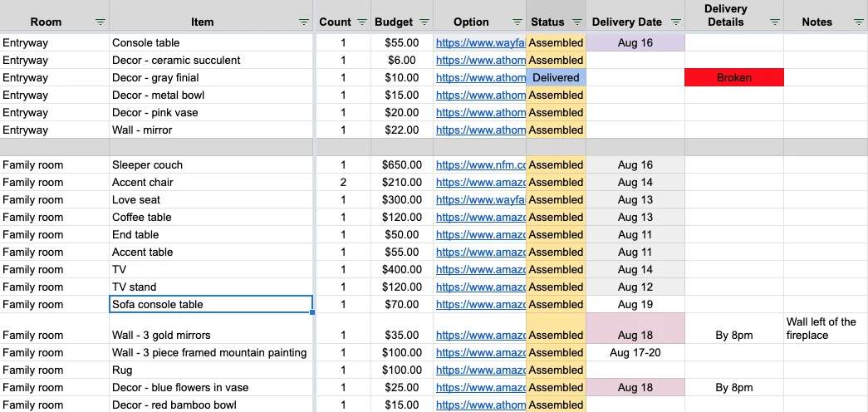
Task: Select the blue Delivered status cell
Action: point(556,77)
